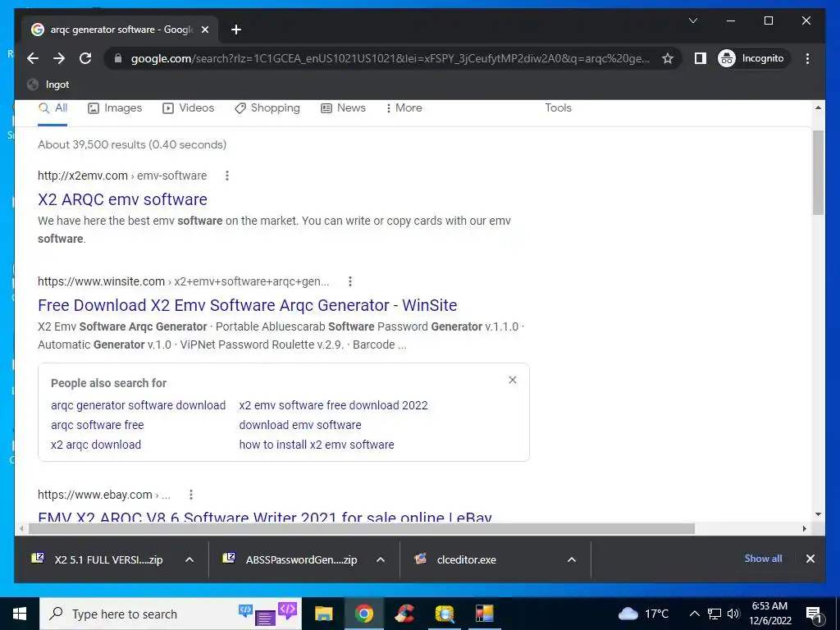Image resolution: width=840 pixels, height=630 pixels.
Task: Search how to install x2 emv software
Action: point(317,445)
